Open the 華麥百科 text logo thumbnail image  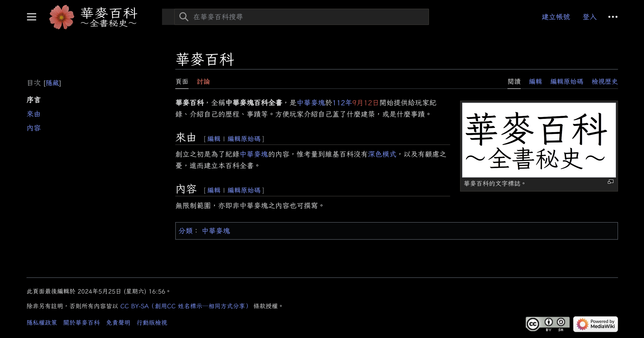539,140
